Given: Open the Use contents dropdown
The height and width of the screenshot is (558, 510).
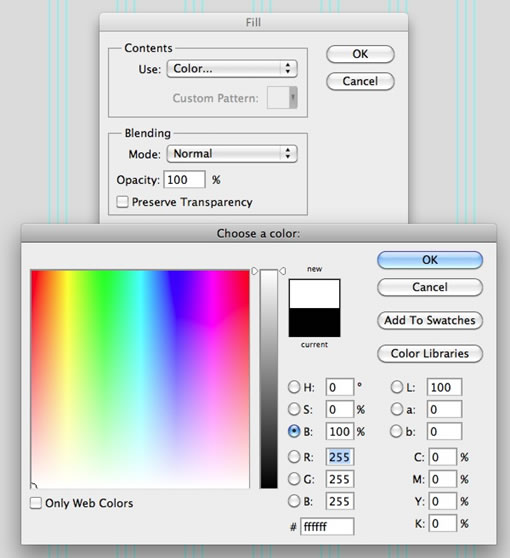Looking at the screenshot, I should pos(232,68).
